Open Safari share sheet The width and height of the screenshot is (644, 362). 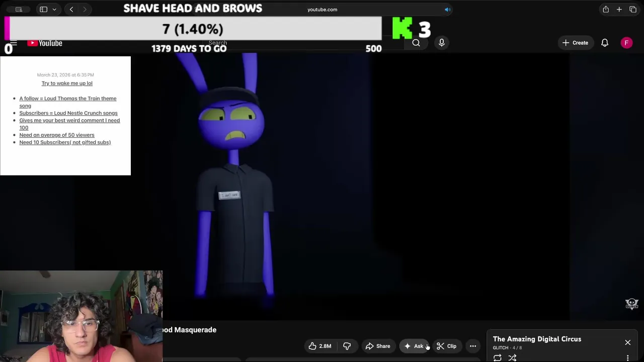pos(606,9)
